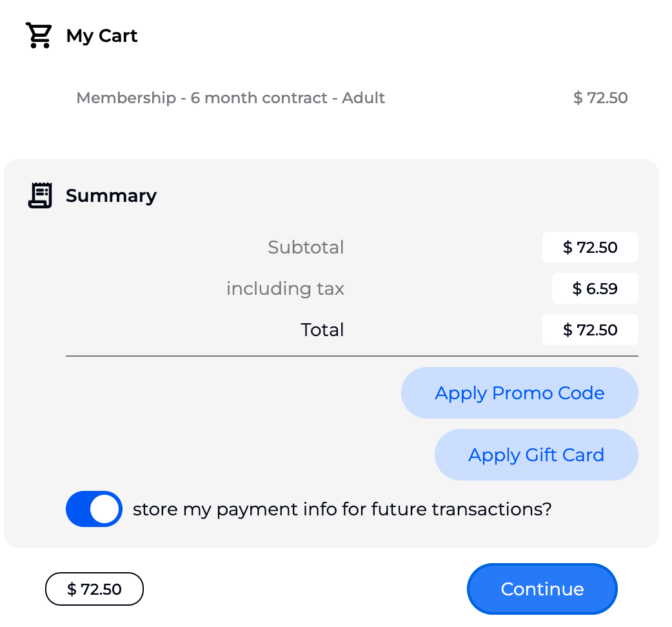
Task: Click the bottom $72.50 total pill
Action: pyautogui.click(x=94, y=589)
